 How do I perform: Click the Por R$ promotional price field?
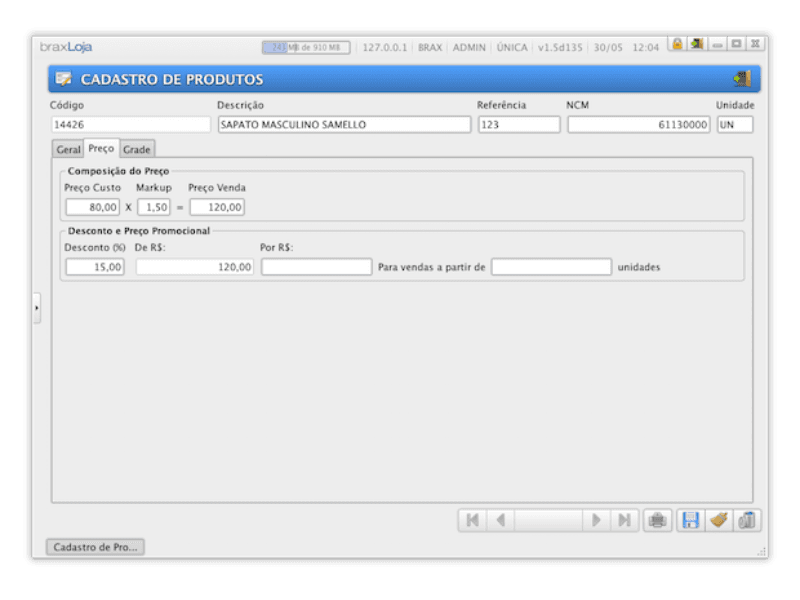(316, 267)
